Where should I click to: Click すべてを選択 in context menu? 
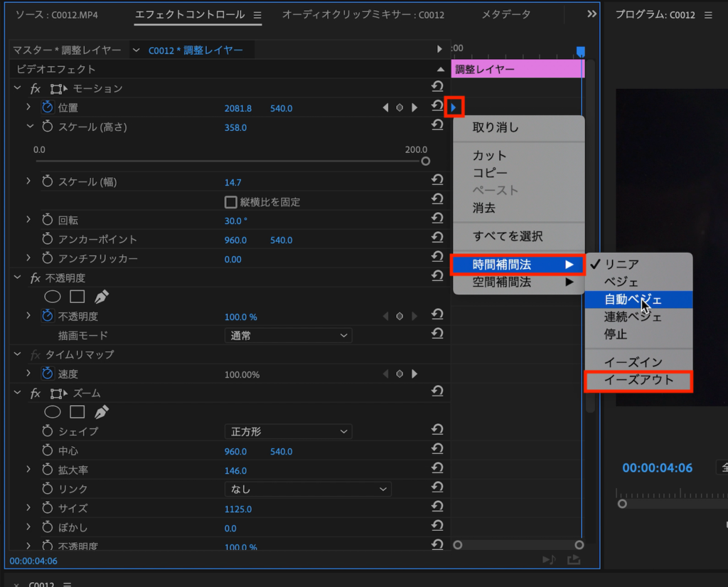[518, 236]
